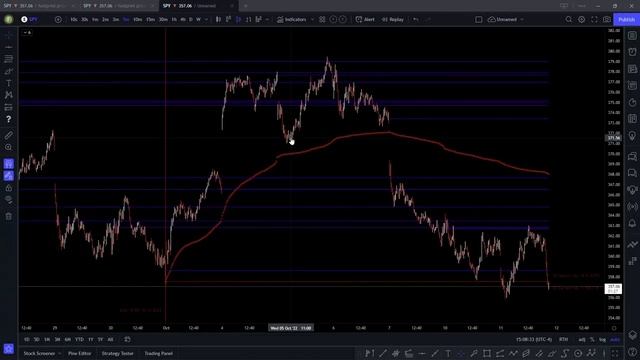Select the trend line tool in left toolbar
Image resolution: width=640 pixels, height=360 pixels.
point(9,47)
